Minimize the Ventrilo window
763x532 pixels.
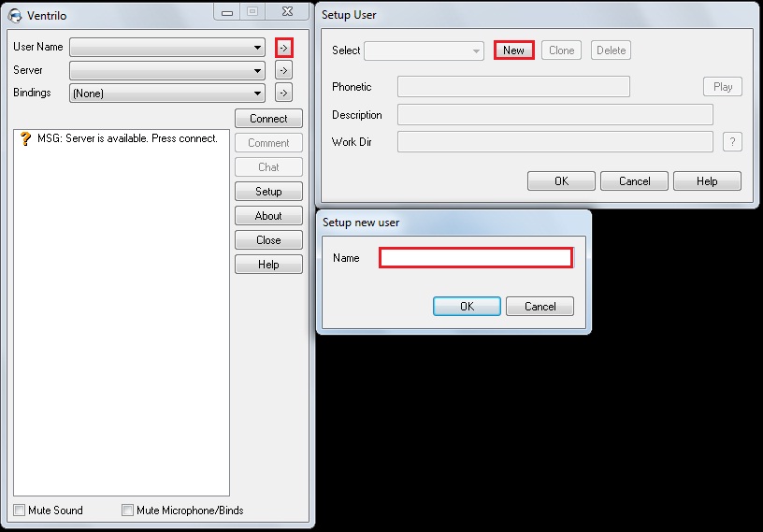tap(227, 12)
